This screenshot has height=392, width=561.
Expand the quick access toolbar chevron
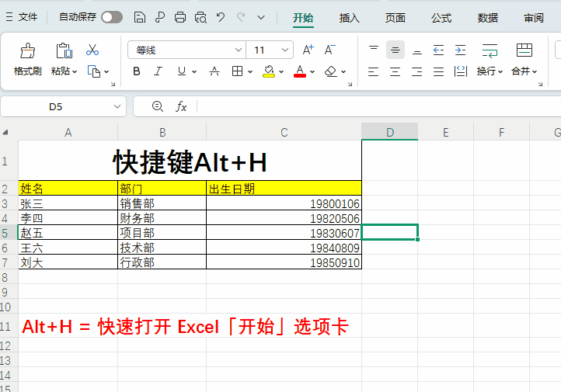coord(261,17)
